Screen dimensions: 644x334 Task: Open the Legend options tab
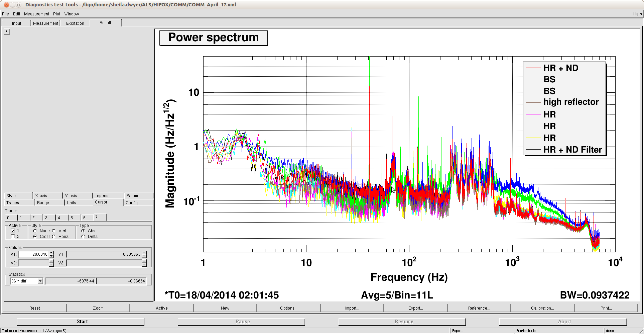(108, 196)
